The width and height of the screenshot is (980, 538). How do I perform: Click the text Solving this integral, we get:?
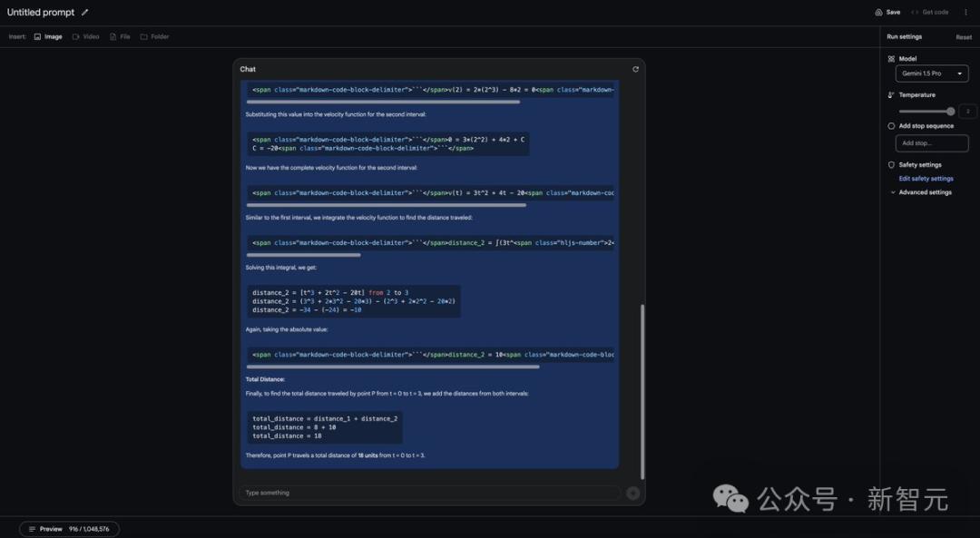[x=280, y=268]
